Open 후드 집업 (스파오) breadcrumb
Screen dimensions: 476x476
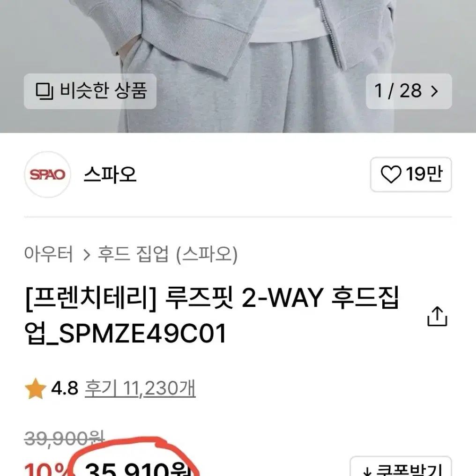(168, 254)
